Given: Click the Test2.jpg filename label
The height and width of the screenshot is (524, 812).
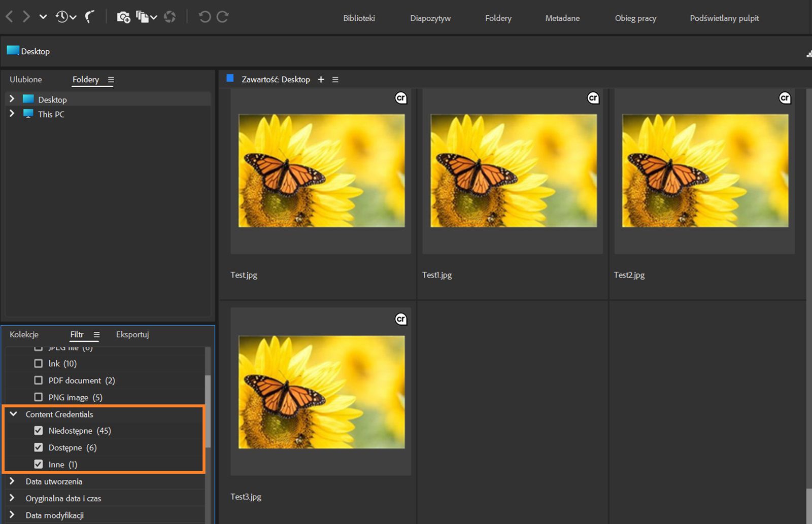Looking at the screenshot, I should pyautogui.click(x=629, y=275).
